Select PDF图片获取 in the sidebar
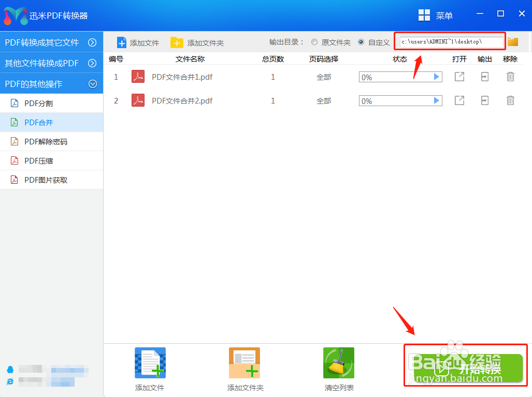The height and width of the screenshot is (397, 532). click(52, 180)
